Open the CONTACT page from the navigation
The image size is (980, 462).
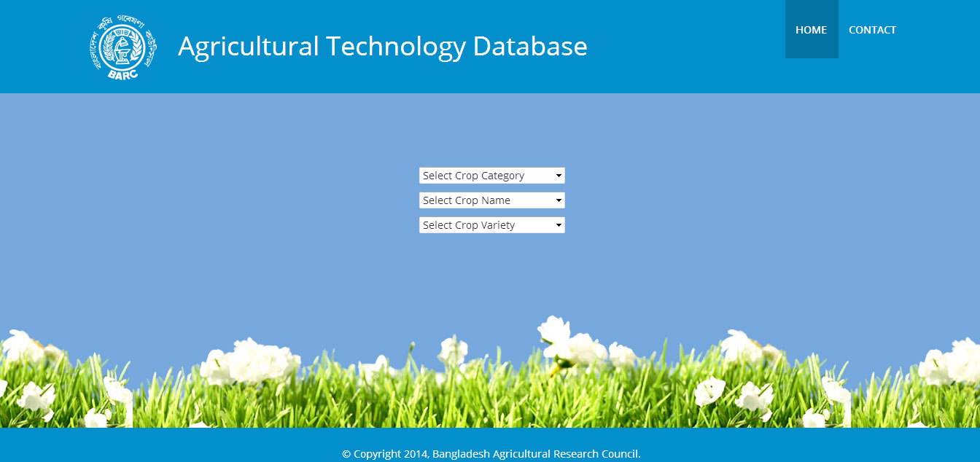(872, 30)
